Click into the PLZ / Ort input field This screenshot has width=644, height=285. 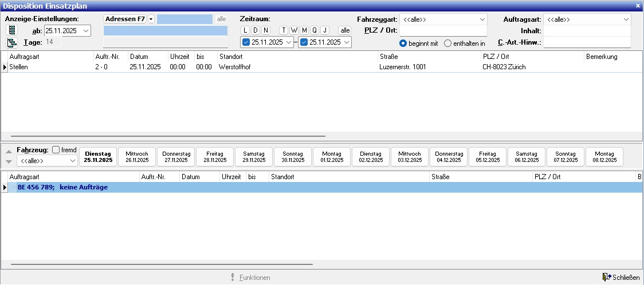(443, 30)
